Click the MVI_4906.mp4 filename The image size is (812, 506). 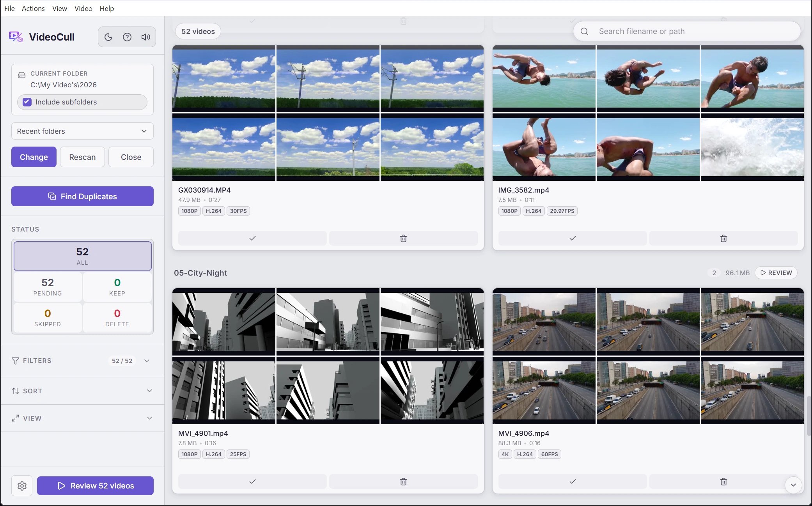click(x=523, y=433)
